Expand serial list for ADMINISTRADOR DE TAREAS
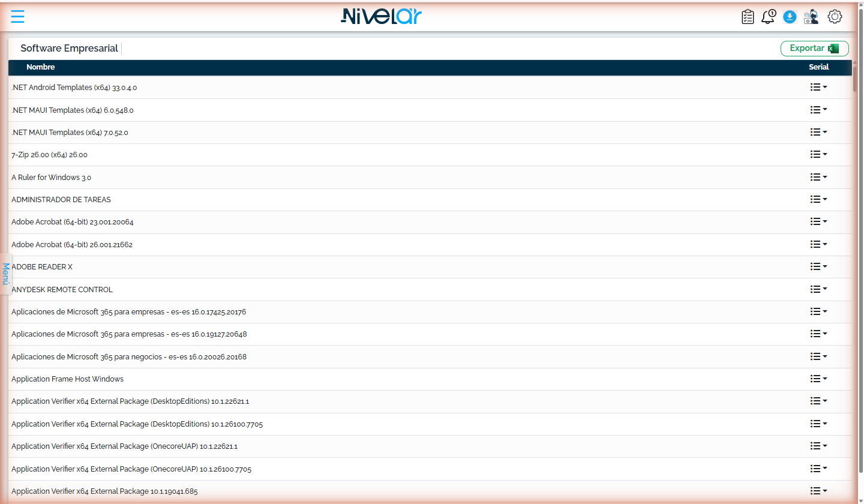The height and width of the screenshot is (504, 864). 818,199
